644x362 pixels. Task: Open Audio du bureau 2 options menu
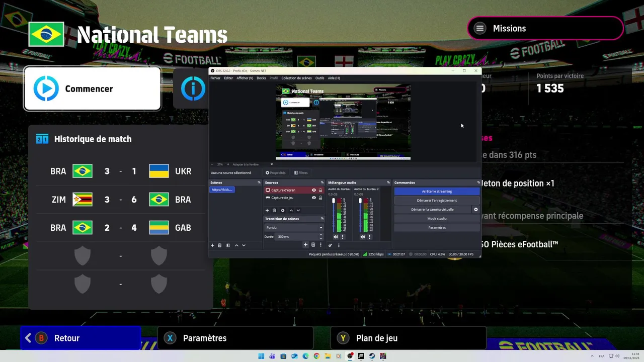(x=369, y=237)
